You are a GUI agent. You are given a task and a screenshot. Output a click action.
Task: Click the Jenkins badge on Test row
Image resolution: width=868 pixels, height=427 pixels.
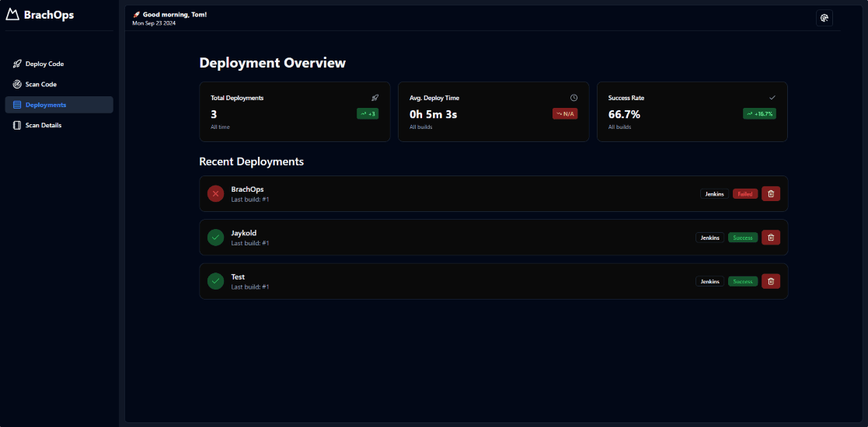click(709, 281)
